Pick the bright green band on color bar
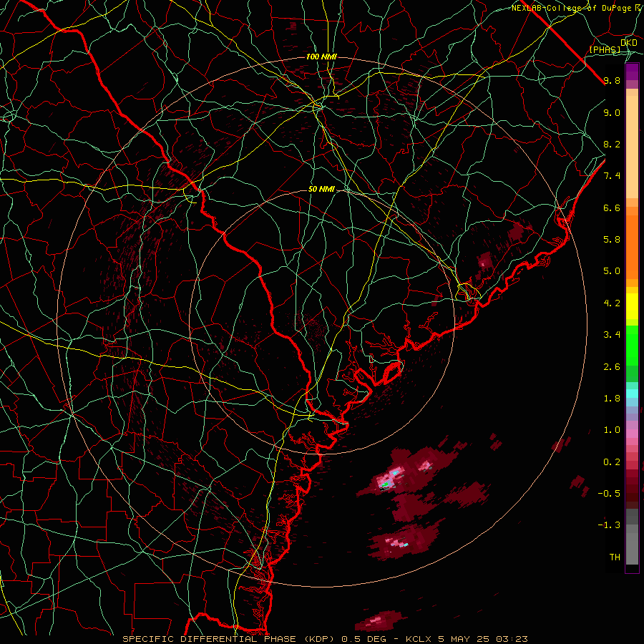 632,345
